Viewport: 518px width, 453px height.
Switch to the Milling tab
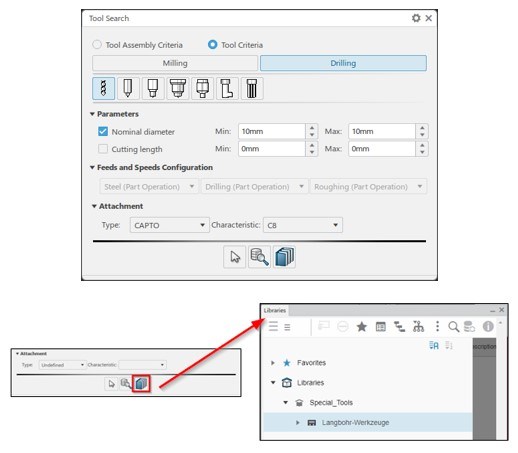175,63
